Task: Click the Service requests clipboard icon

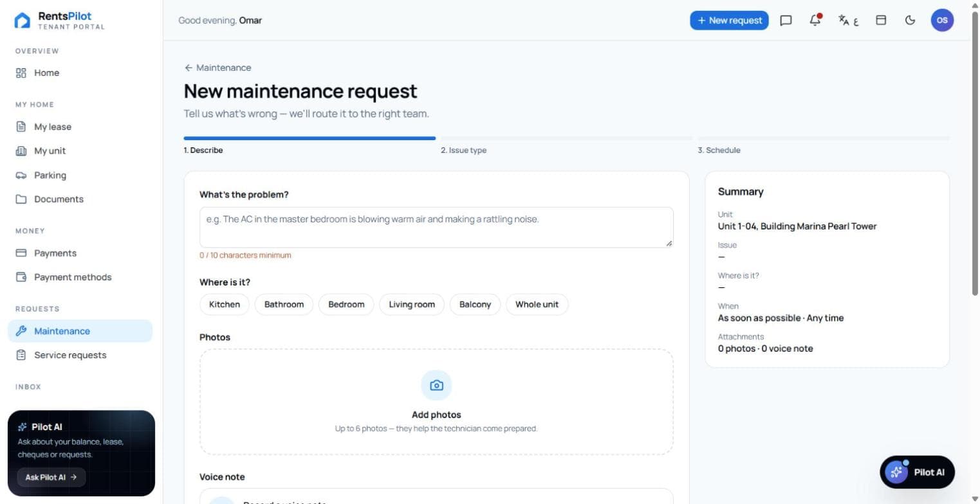Action: click(21, 355)
